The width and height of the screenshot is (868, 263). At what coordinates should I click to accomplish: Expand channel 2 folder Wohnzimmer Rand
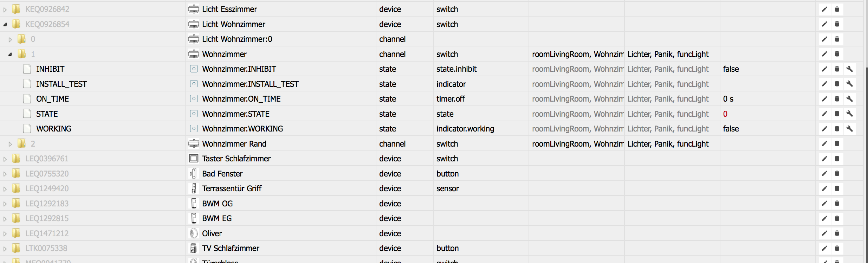[x=10, y=144]
